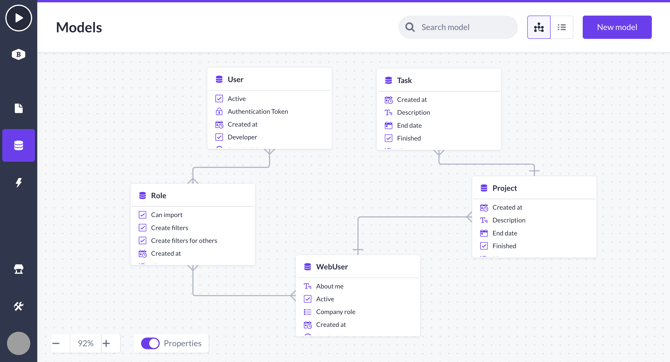Open the storefront marketplace icon
Image resolution: width=670 pixels, height=362 pixels.
point(18,269)
